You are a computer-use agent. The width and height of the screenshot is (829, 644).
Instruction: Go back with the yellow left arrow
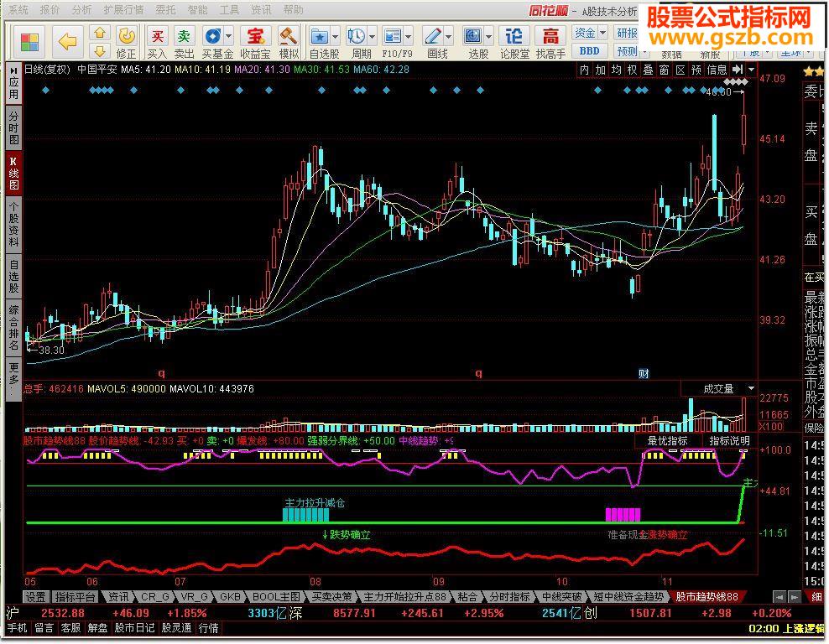(68, 41)
